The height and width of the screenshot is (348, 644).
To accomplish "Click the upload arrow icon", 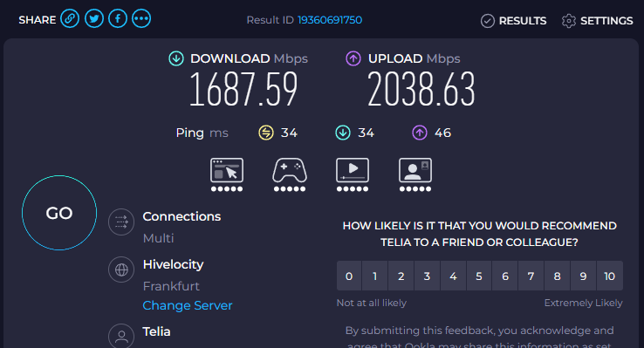I will tap(353, 58).
